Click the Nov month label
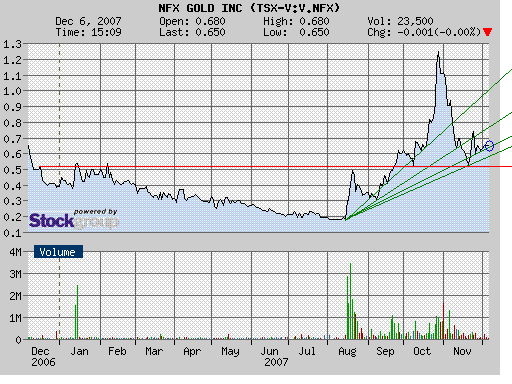The image size is (512, 384). click(462, 351)
